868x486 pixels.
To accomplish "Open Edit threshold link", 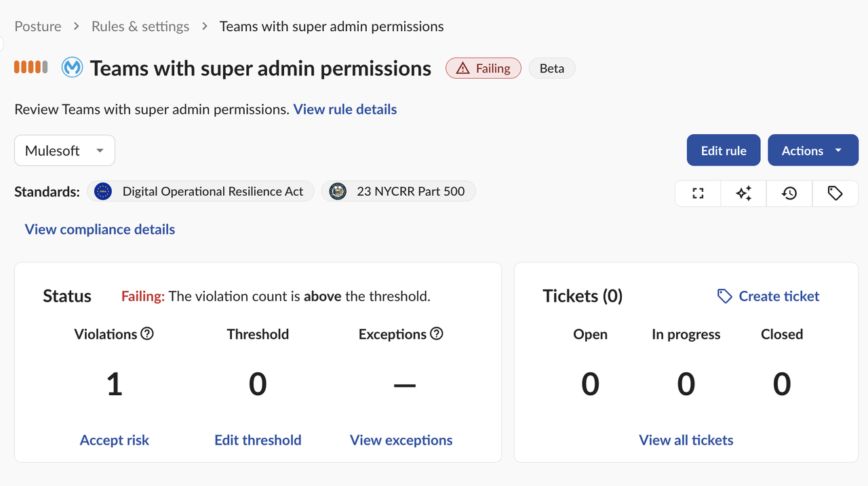I will point(258,440).
